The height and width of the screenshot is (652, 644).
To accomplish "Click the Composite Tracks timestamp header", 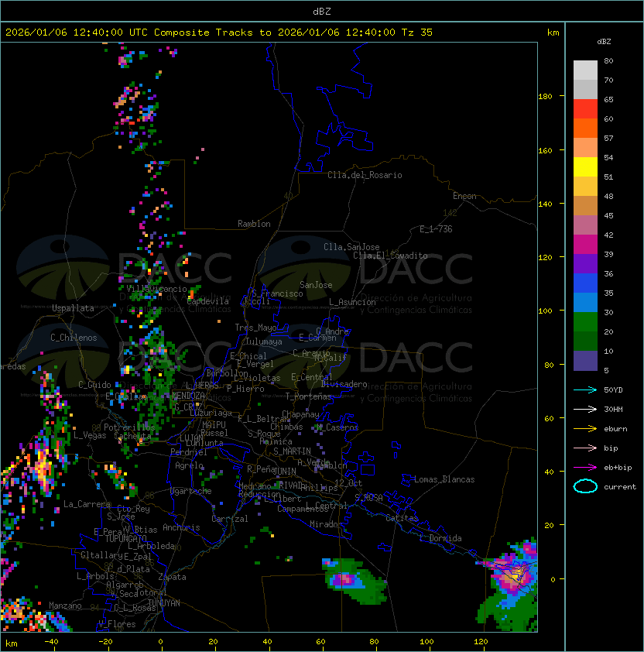I will (219, 33).
